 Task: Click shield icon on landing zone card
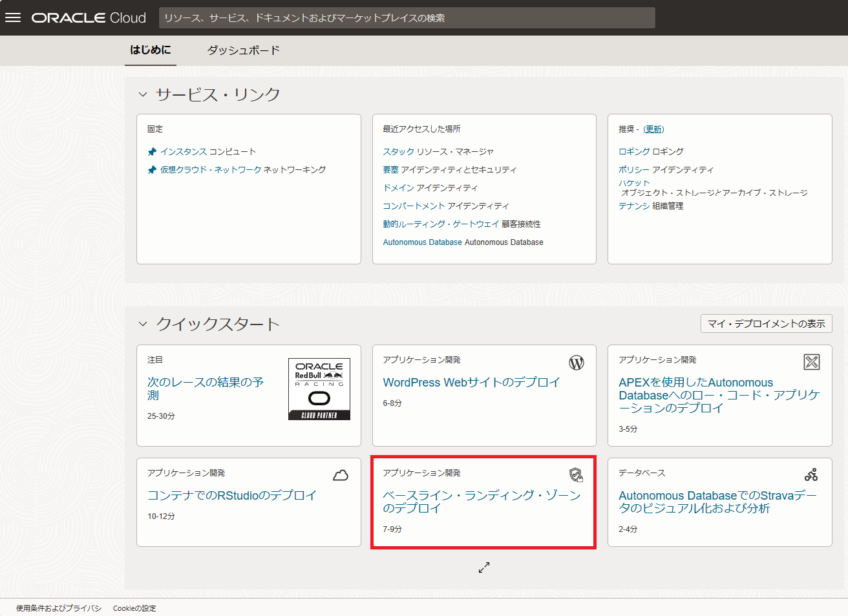pyautogui.click(x=577, y=475)
